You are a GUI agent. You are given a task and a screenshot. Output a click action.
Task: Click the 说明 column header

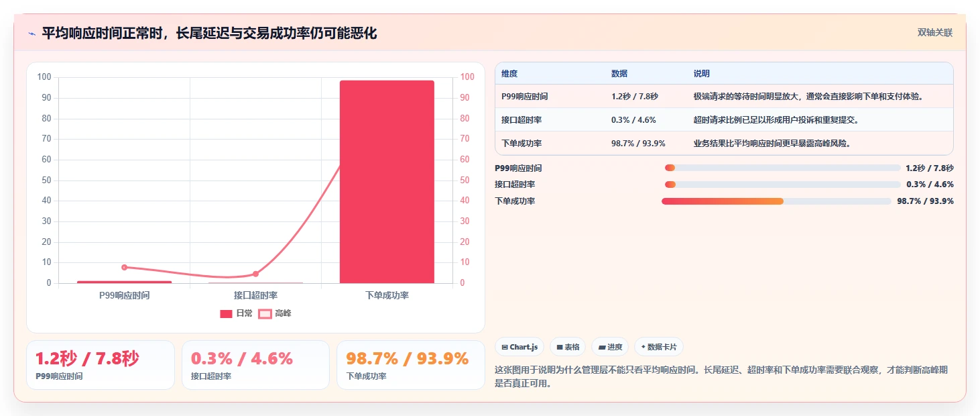click(x=702, y=74)
